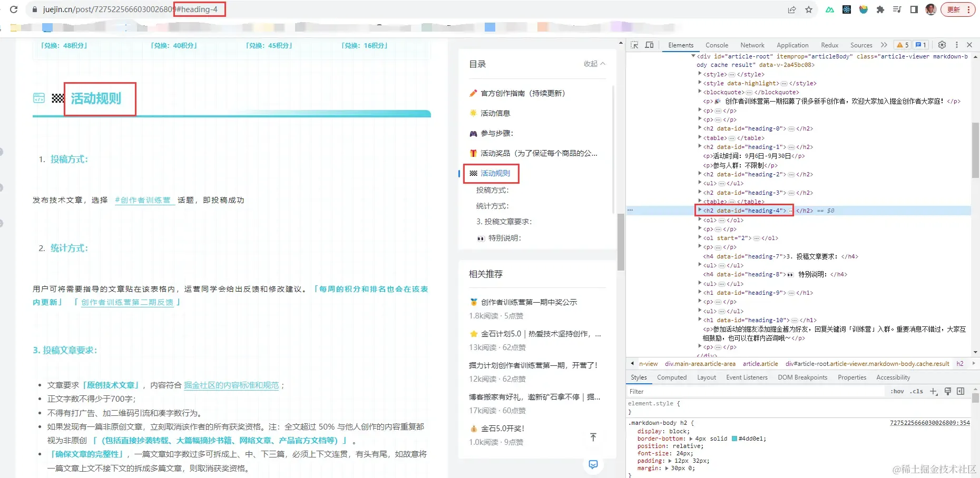Open the React Developer Tools extension icon

(847, 9)
